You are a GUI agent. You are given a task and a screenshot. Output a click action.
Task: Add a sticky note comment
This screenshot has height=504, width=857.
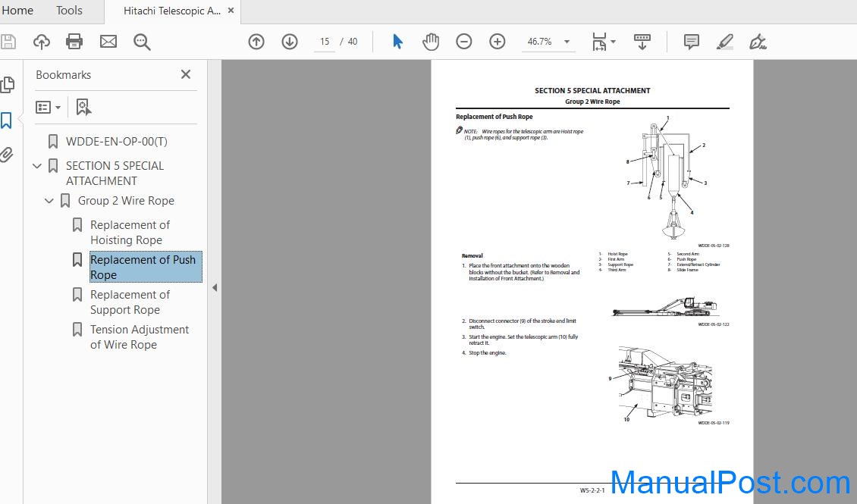[x=692, y=42]
